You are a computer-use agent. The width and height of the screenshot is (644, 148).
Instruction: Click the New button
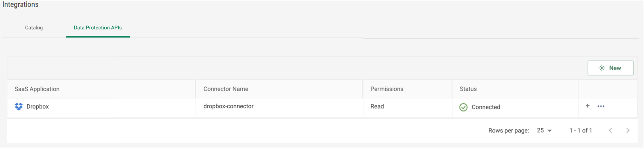(x=610, y=68)
